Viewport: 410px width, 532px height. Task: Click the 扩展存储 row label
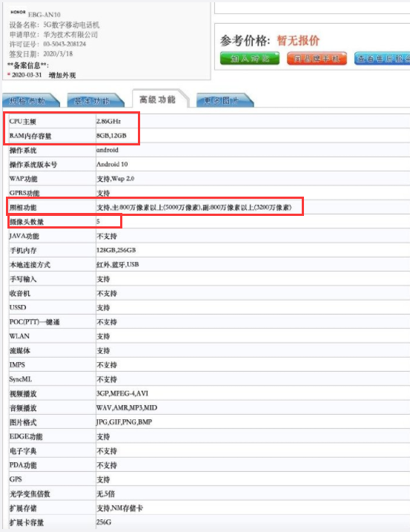pos(23,508)
